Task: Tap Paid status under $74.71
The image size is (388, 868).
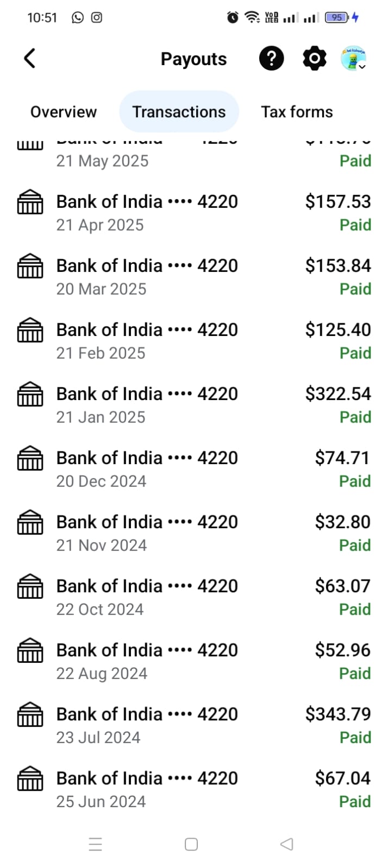Action: click(x=355, y=481)
